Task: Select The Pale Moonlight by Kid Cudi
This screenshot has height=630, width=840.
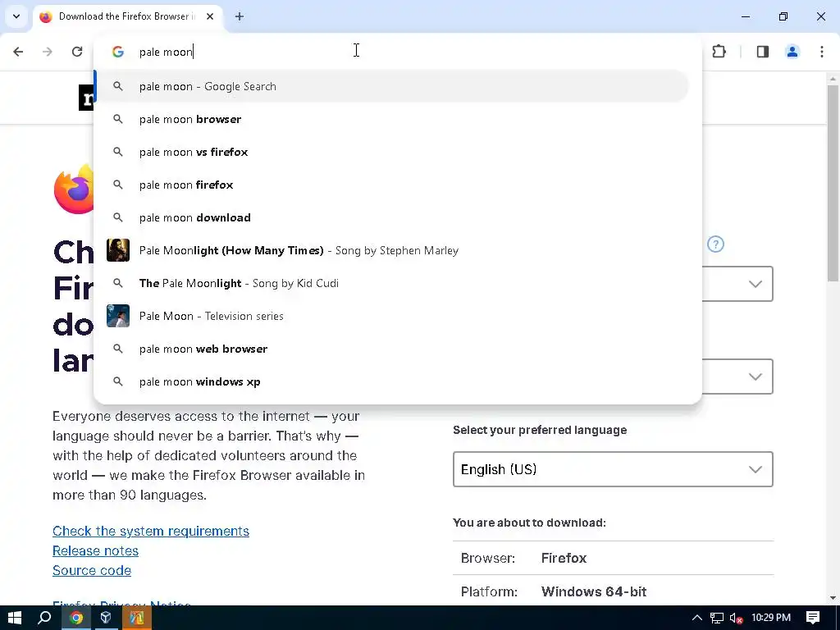Action: click(391, 283)
